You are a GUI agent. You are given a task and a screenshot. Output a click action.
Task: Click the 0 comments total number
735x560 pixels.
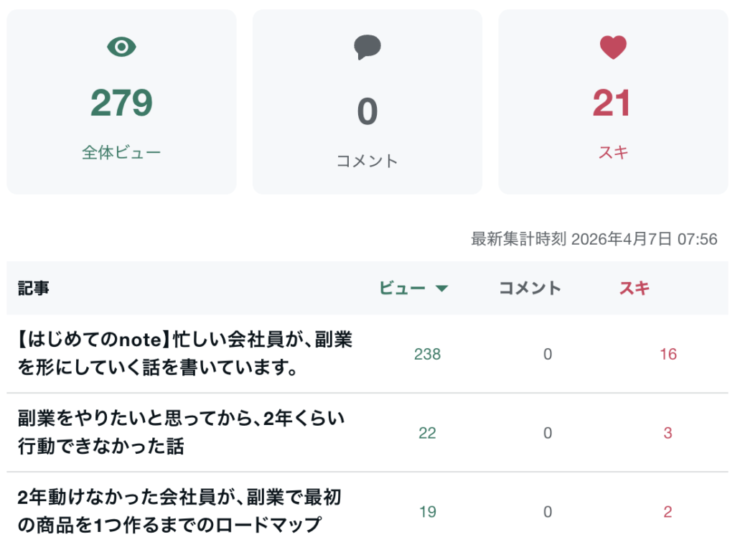(x=367, y=112)
